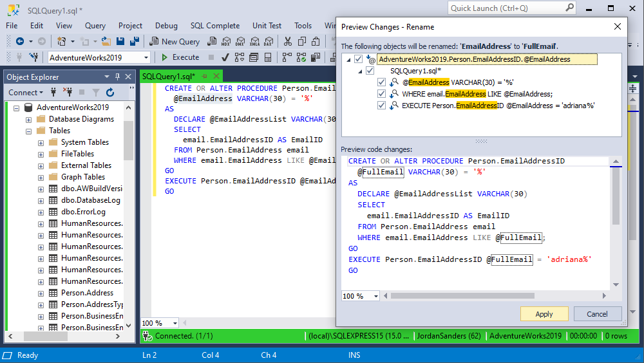Click the Database Engine Query icon
The height and width of the screenshot is (363, 644).
tap(212, 41)
